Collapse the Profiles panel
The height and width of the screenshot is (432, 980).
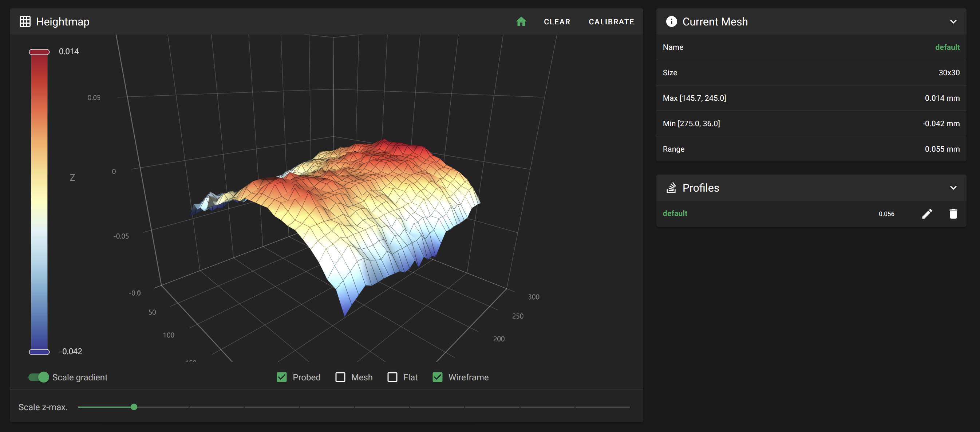coord(953,188)
